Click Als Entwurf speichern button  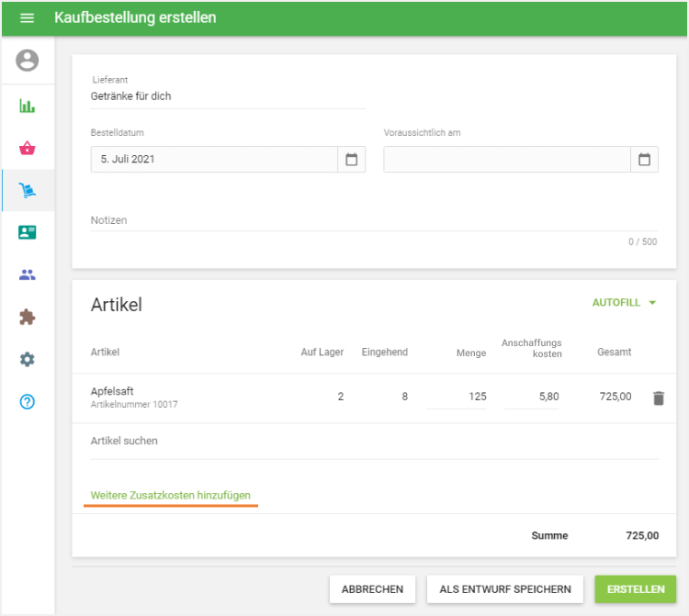coord(505,589)
